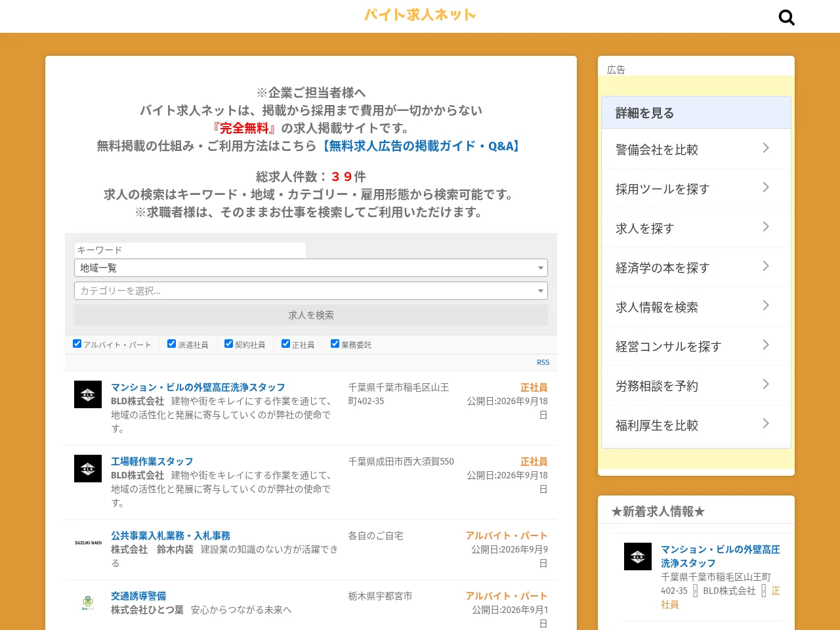
Task: Click chevron arrow on 求人を探す row
Action: point(766,227)
